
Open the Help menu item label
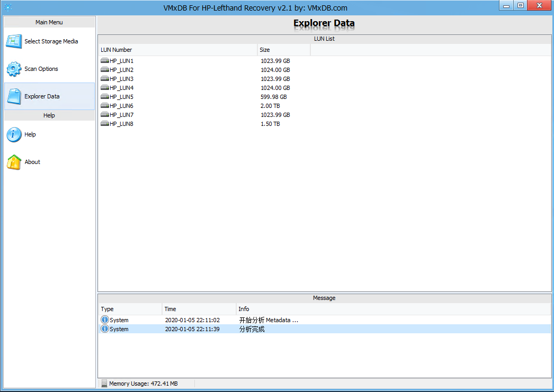[30, 134]
